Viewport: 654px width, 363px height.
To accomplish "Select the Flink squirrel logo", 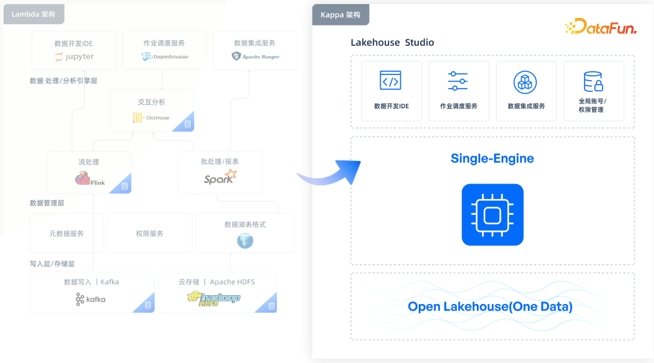I will [90, 179].
